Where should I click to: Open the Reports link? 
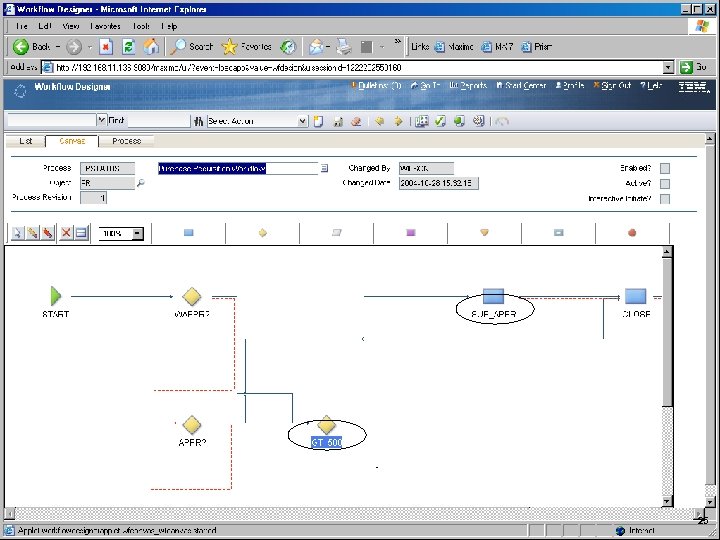click(468, 85)
